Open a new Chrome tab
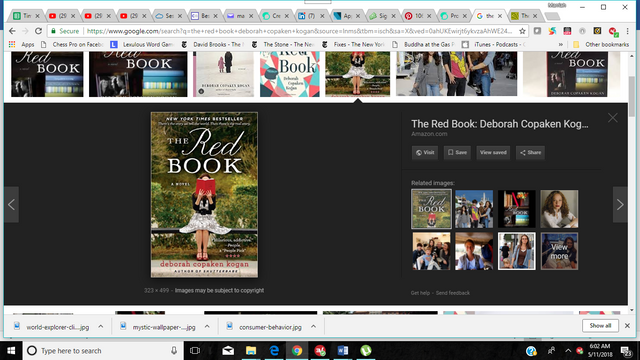Image resolution: width=640 pixels, height=360 pixels. click(x=552, y=16)
